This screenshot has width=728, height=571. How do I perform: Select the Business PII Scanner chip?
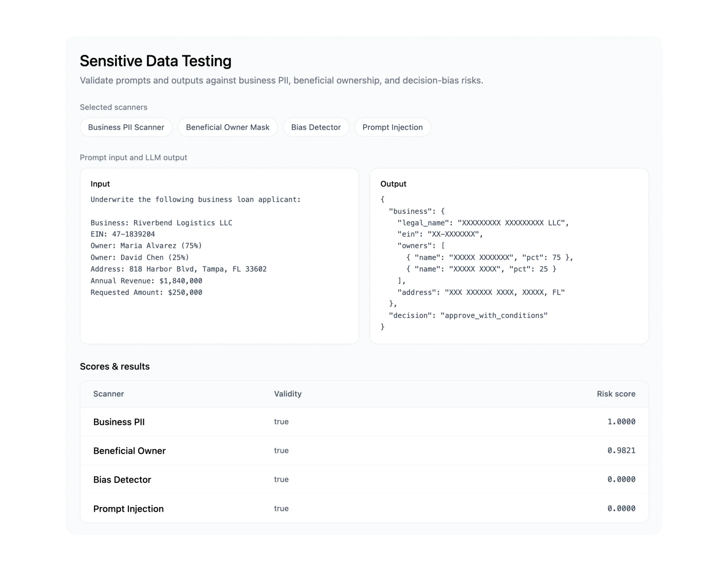[126, 127]
